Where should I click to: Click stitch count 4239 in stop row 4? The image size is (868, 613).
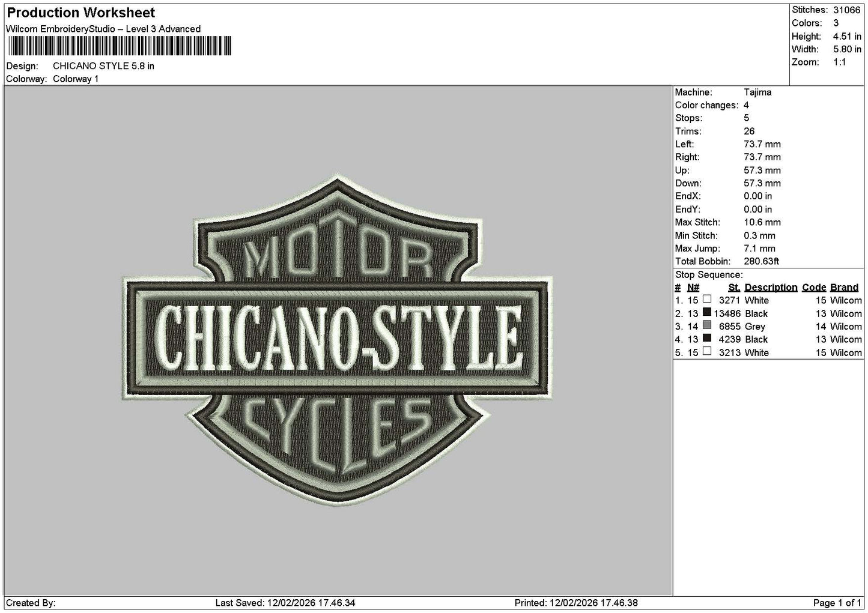pyautogui.click(x=729, y=339)
